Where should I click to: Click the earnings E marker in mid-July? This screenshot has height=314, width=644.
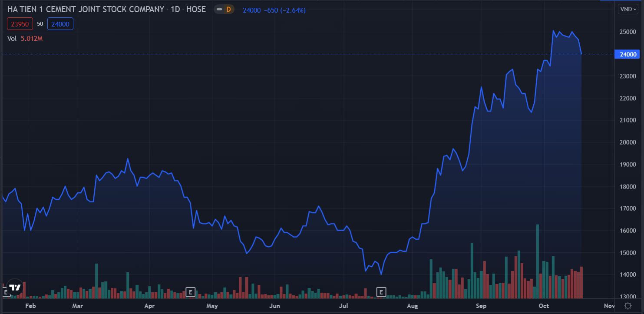(381, 292)
